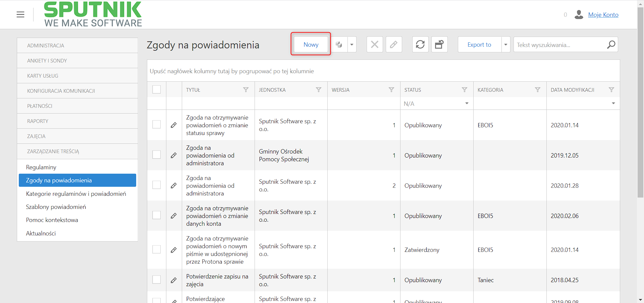Focus the Tekst wyszukiwania search field
Screen dimensions: 644x303
click(560, 45)
